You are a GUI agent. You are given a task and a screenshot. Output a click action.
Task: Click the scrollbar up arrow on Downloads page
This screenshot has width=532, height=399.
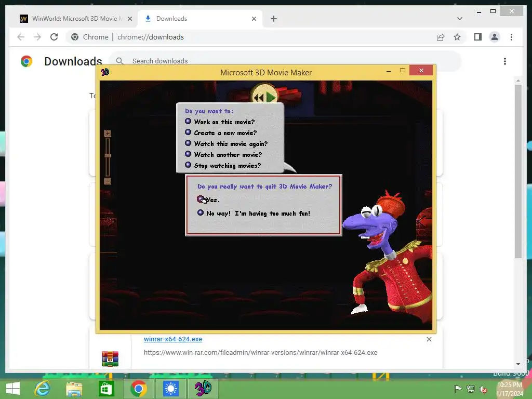(518, 81)
